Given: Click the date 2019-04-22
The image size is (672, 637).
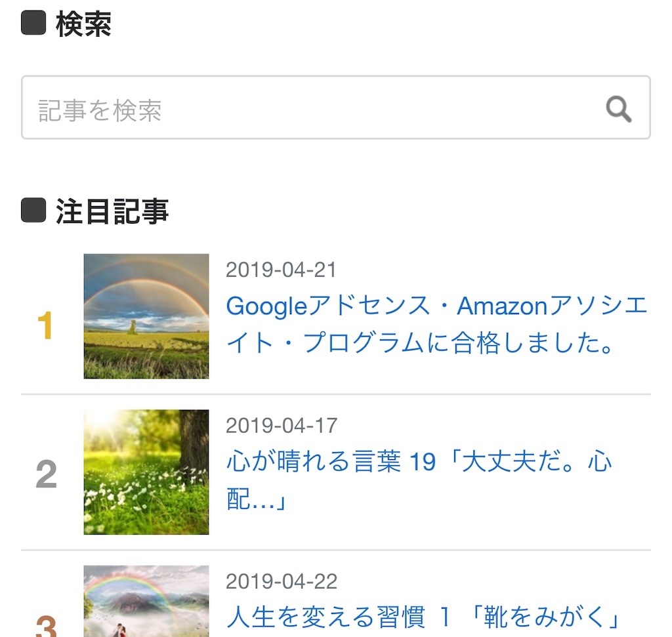Looking at the screenshot, I should (x=281, y=581).
